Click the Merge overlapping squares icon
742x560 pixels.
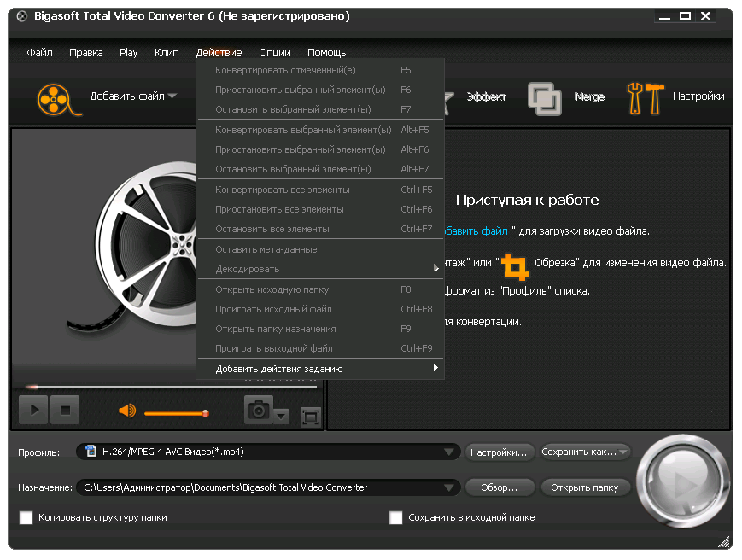point(544,98)
